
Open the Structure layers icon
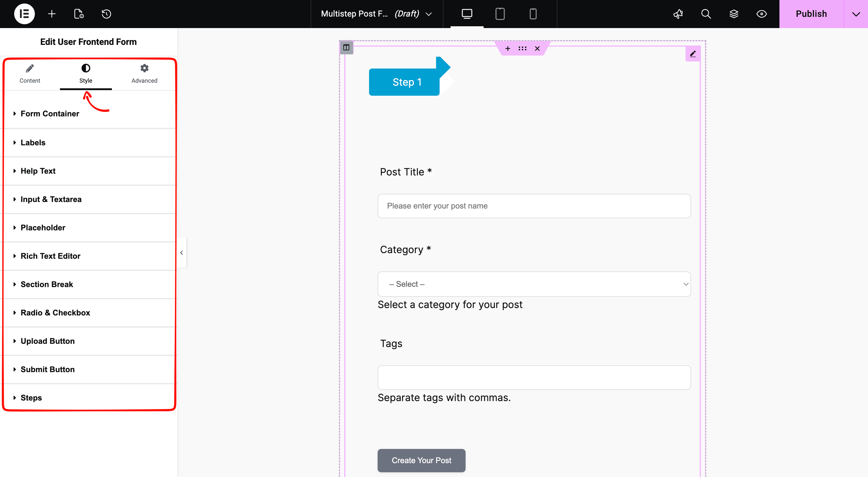pos(734,14)
